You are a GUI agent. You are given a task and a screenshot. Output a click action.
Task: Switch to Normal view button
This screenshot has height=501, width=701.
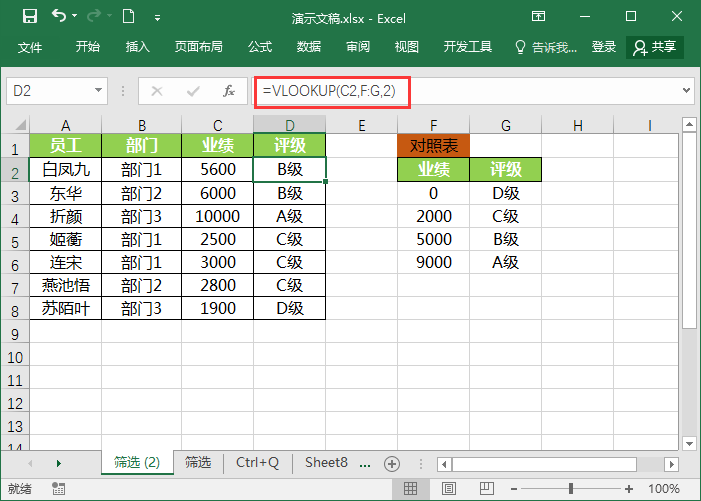409,489
